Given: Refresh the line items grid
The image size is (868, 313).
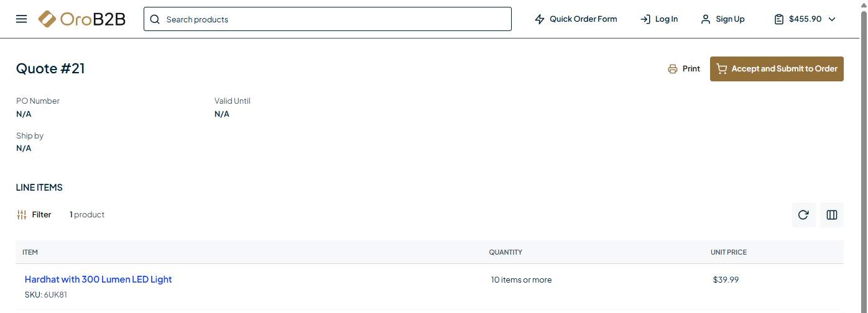Looking at the screenshot, I should pyautogui.click(x=803, y=215).
